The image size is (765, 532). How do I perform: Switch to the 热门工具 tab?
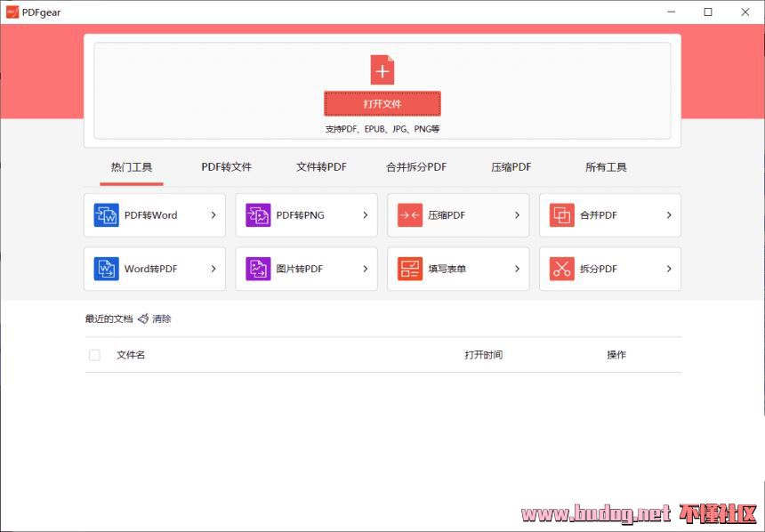coord(132,167)
